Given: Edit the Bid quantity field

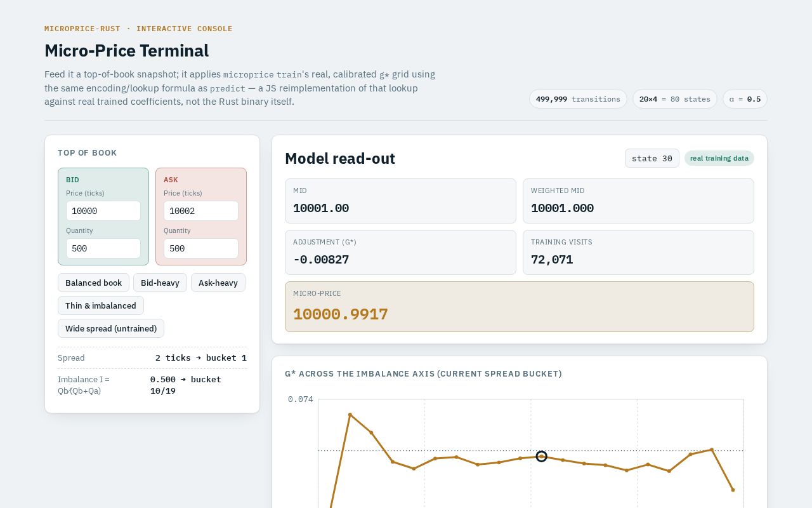Looking at the screenshot, I should (103, 248).
